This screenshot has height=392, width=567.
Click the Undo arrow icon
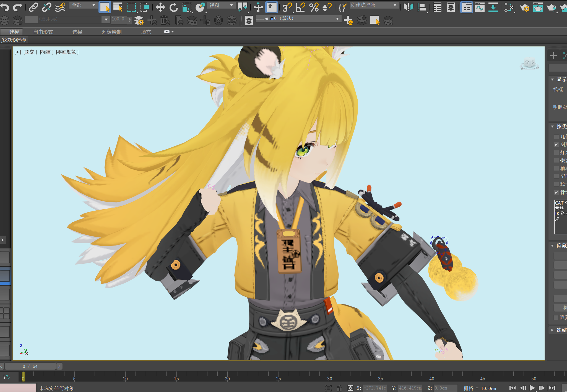[5, 7]
